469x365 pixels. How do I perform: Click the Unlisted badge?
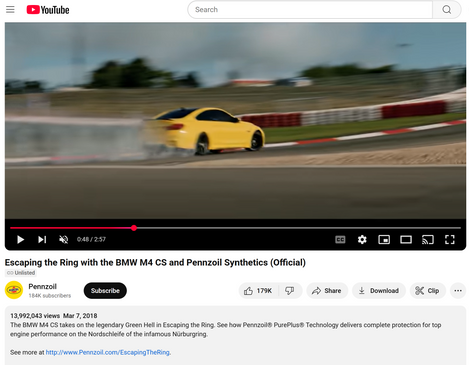21,273
